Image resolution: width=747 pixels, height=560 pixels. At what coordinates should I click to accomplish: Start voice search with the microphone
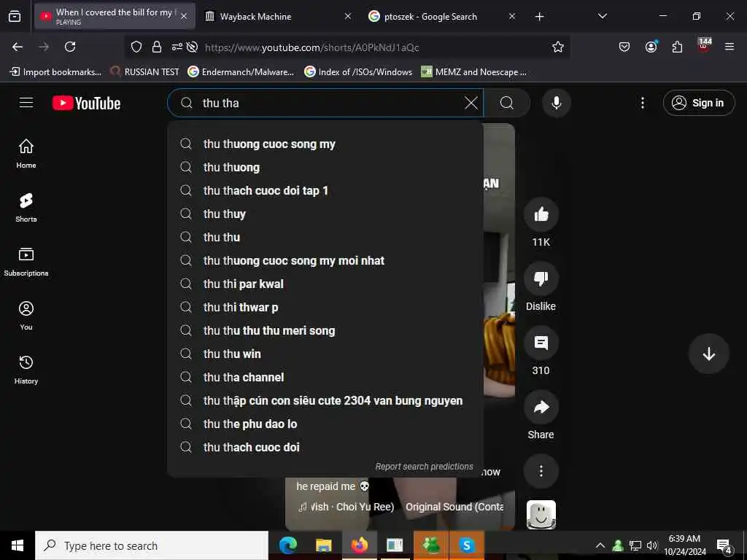556,103
